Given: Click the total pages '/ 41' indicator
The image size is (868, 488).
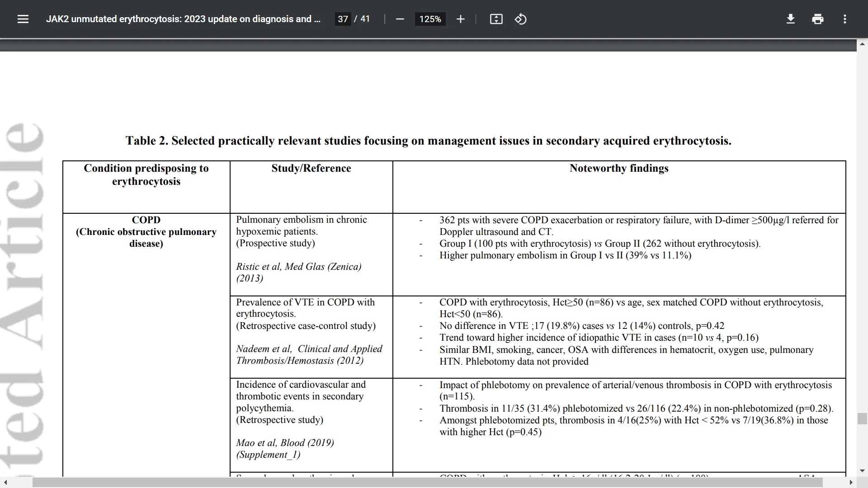Looking at the screenshot, I should coord(362,19).
